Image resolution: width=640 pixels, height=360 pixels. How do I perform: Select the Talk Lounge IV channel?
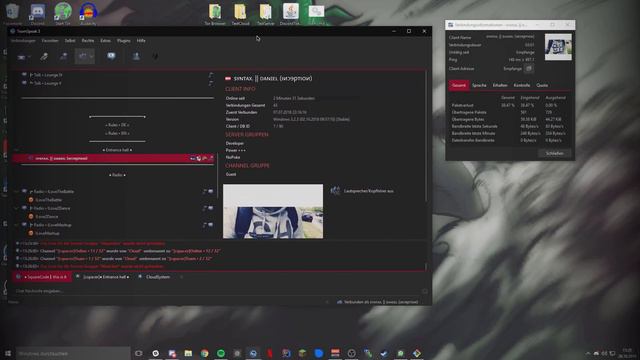[46, 75]
